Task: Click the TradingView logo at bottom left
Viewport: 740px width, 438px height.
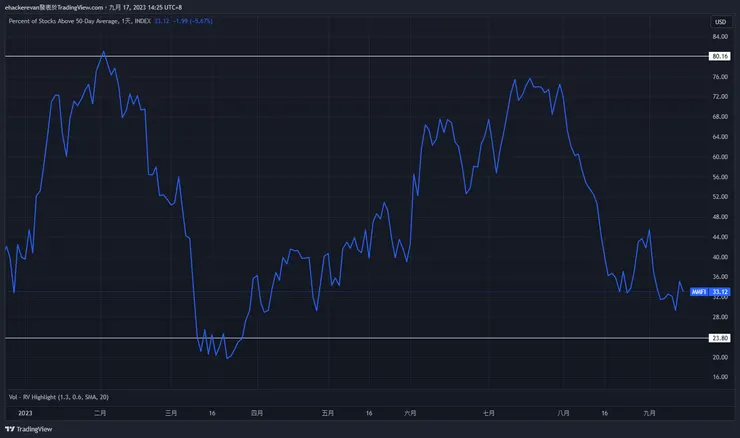Action: point(29,429)
